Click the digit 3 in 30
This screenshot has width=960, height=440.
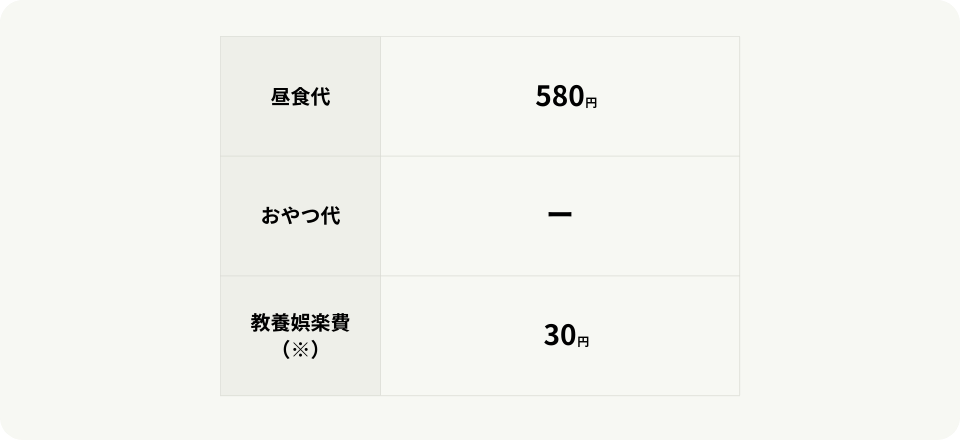pyautogui.click(x=551, y=336)
